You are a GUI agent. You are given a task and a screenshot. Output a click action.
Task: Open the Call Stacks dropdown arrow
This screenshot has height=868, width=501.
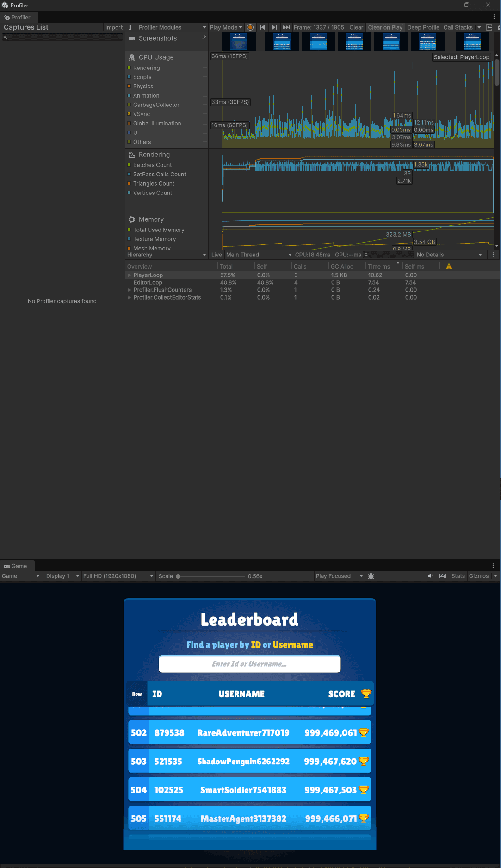479,27
